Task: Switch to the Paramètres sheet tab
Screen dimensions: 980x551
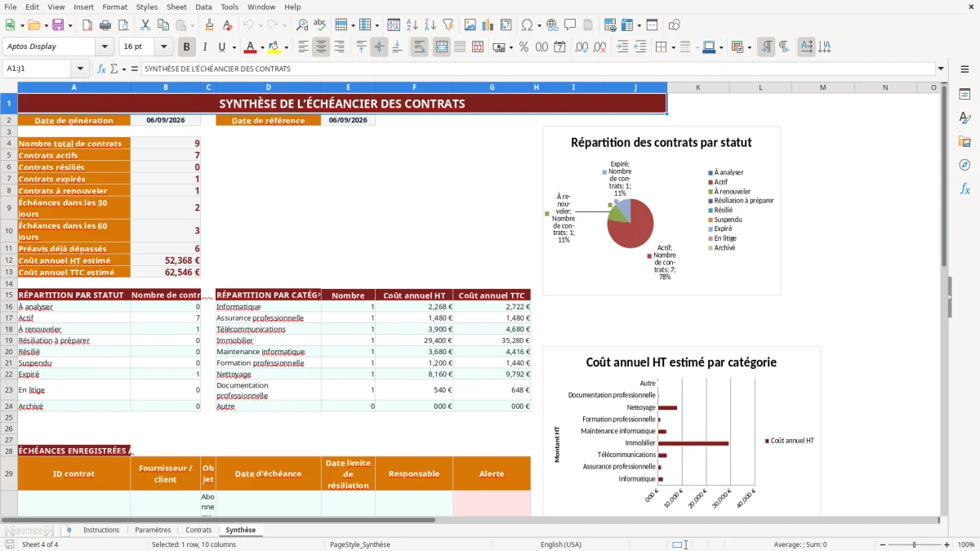Action: [153, 530]
